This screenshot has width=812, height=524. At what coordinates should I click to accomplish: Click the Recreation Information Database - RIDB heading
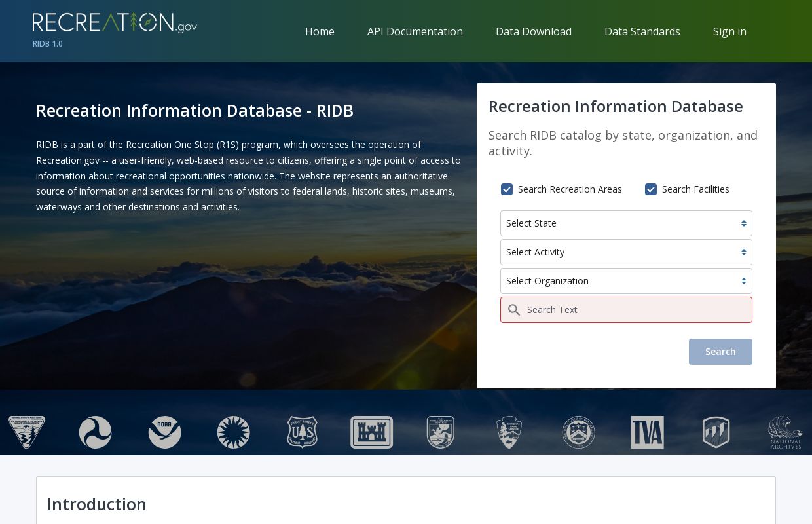tap(194, 111)
